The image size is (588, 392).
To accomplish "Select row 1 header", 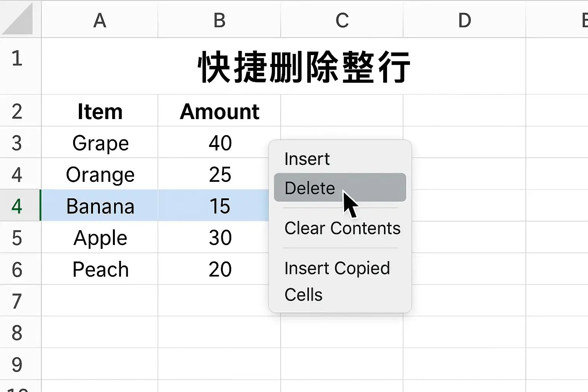I will tap(20, 66).
